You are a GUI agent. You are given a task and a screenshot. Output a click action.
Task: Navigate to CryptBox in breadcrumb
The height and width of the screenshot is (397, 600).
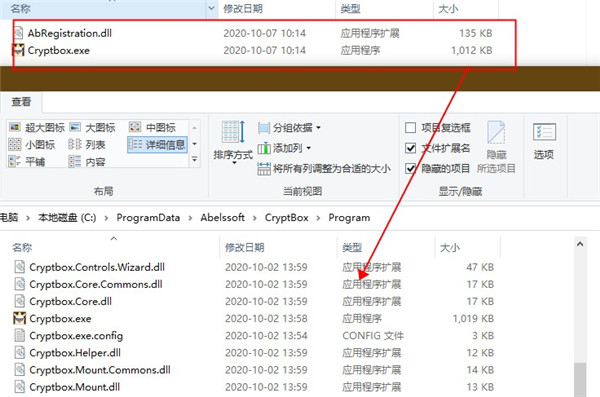click(287, 218)
